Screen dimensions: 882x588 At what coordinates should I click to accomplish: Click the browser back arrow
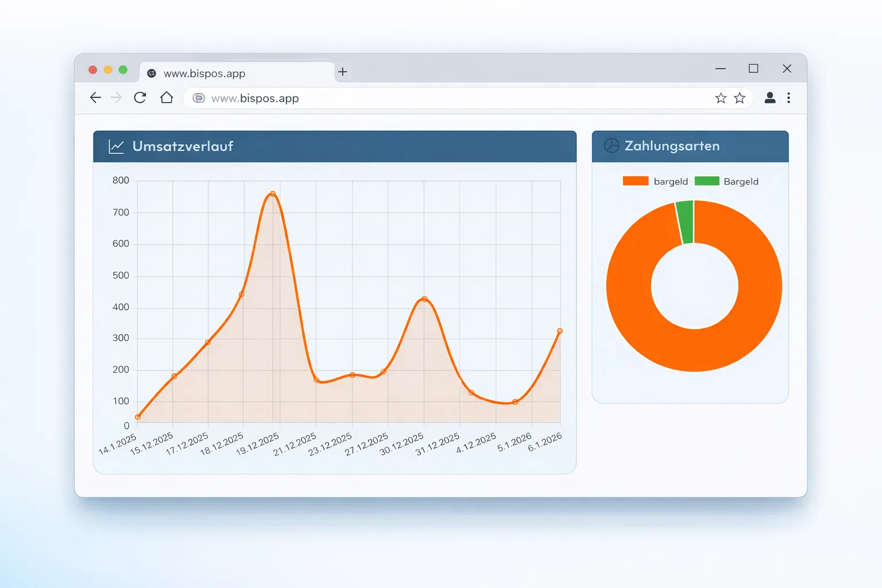(95, 98)
